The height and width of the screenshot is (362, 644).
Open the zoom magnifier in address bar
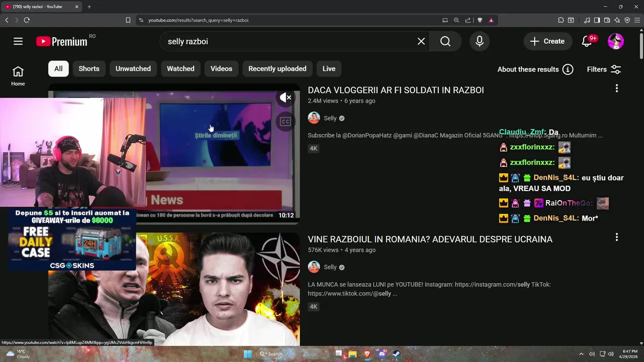456,20
